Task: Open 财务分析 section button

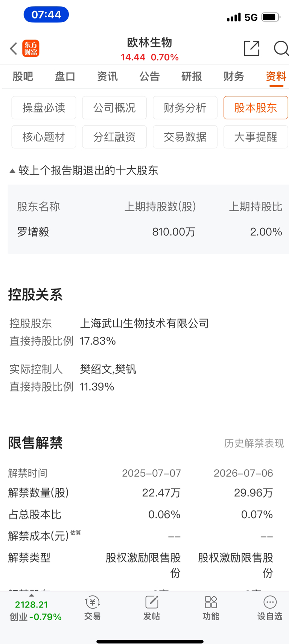Action: [185, 108]
